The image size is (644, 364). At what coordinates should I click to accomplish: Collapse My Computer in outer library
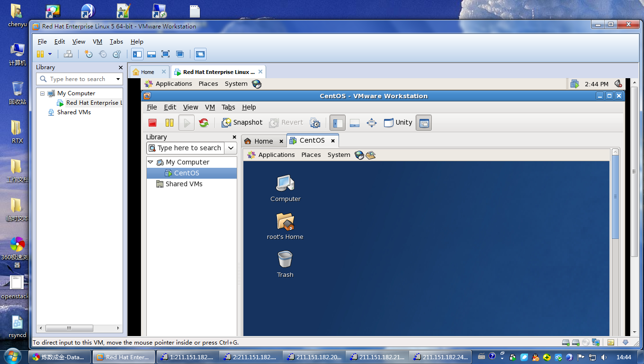tap(42, 93)
